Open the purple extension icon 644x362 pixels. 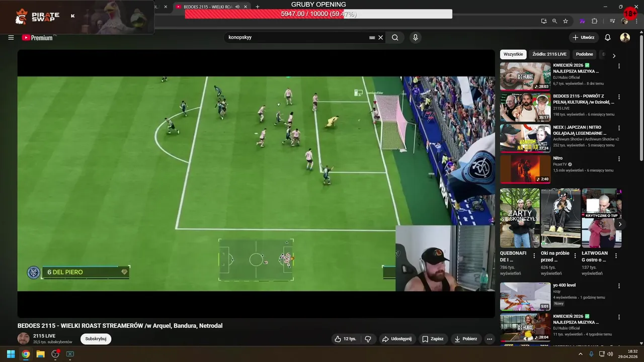click(x=583, y=21)
